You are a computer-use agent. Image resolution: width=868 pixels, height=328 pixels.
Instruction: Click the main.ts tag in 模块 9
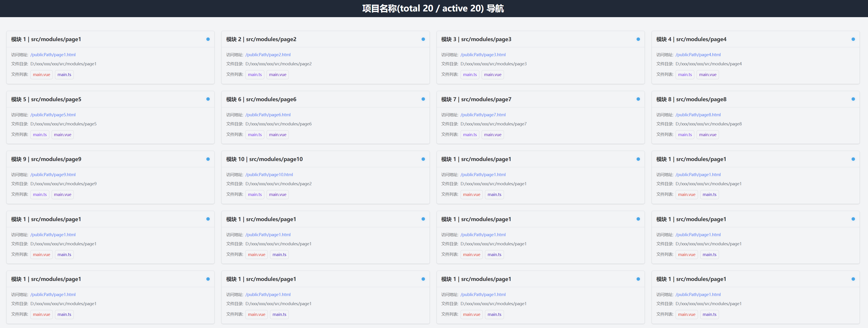point(40,195)
